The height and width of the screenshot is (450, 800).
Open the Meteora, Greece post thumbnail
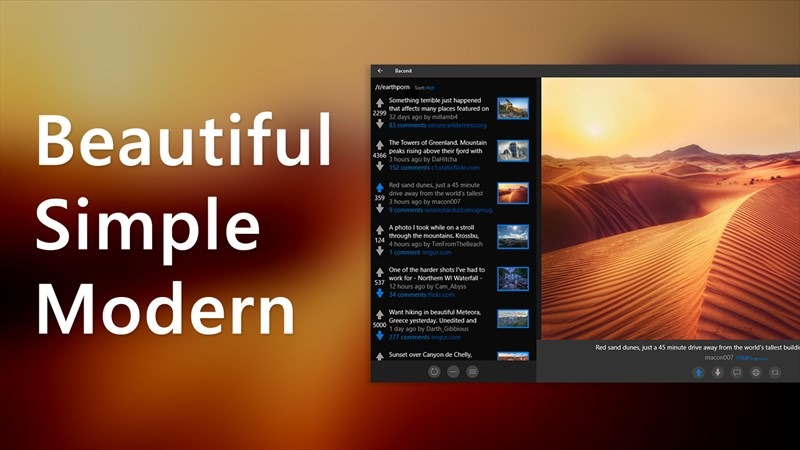(x=513, y=319)
